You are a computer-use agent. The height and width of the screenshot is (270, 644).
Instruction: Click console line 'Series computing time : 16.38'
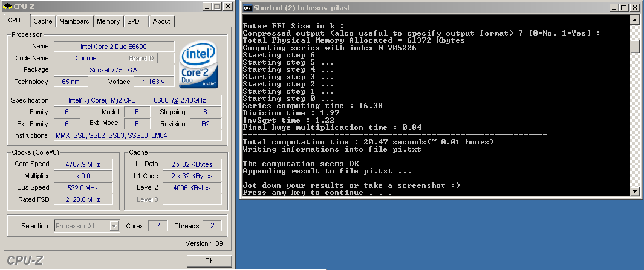point(313,106)
